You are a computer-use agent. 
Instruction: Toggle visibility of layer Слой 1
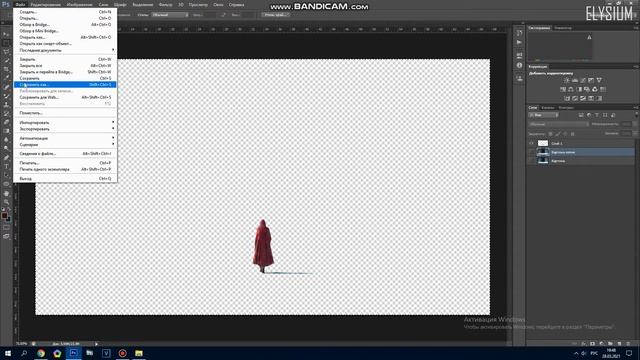(x=531, y=143)
